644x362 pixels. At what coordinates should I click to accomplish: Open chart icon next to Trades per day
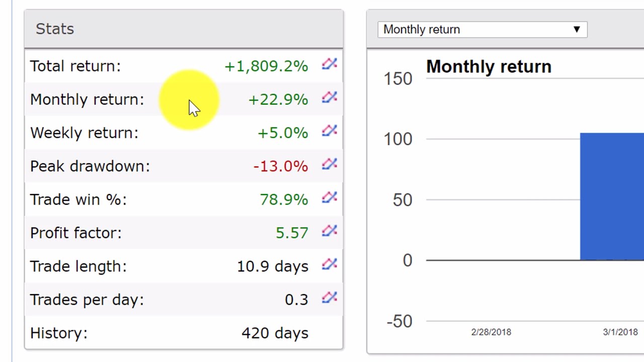tap(330, 297)
